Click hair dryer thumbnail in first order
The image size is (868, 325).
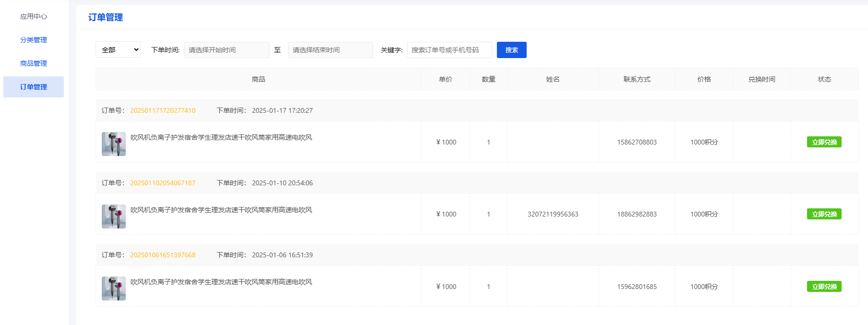(114, 144)
